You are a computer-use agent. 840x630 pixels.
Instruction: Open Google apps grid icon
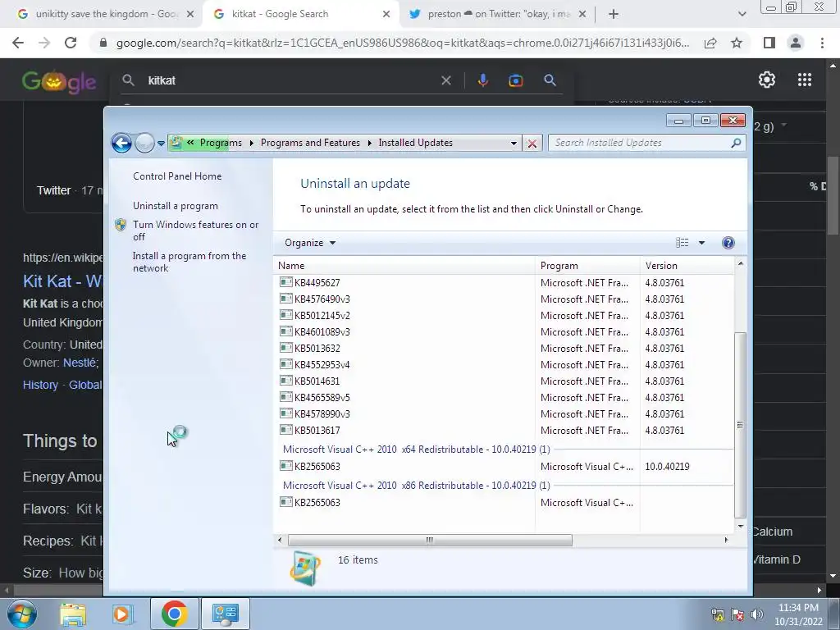tap(805, 80)
